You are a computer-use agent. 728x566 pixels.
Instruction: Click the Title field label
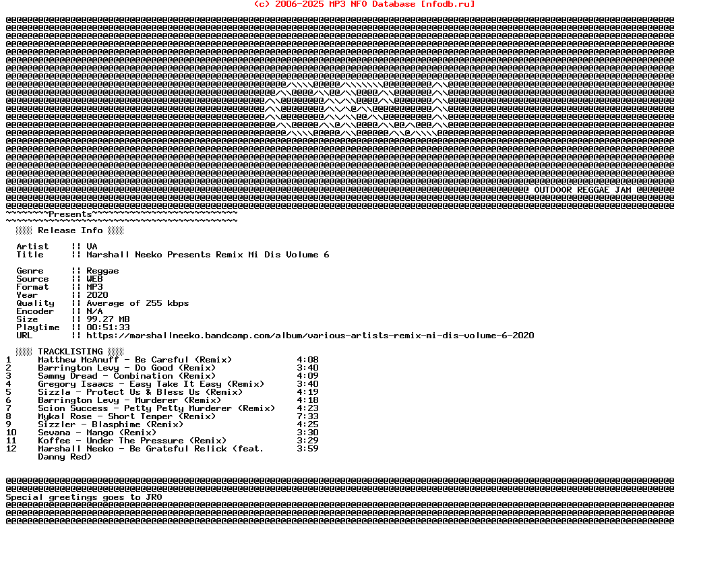(x=30, y=255)
